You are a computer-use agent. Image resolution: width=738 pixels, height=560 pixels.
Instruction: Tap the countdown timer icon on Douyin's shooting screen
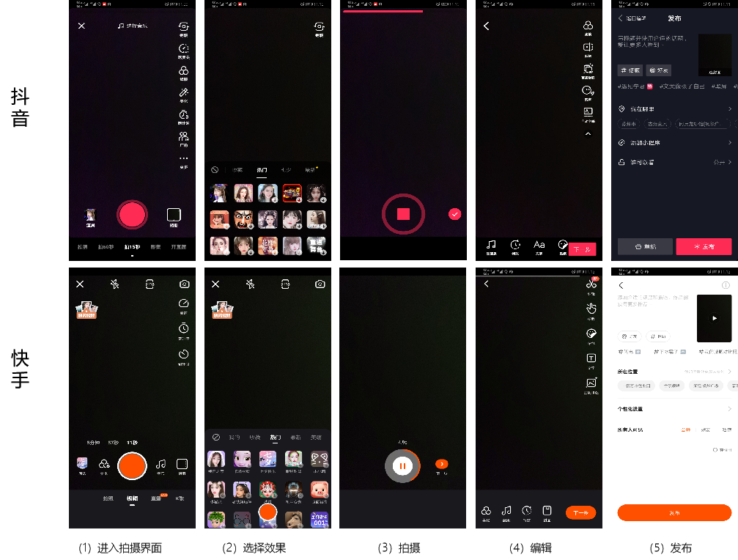(x=183, y=115)
